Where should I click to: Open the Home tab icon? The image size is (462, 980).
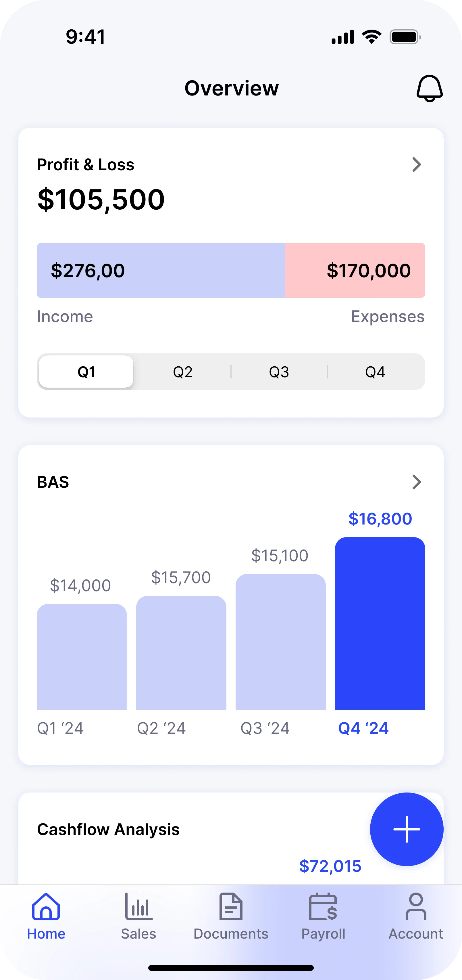[46, 907]
